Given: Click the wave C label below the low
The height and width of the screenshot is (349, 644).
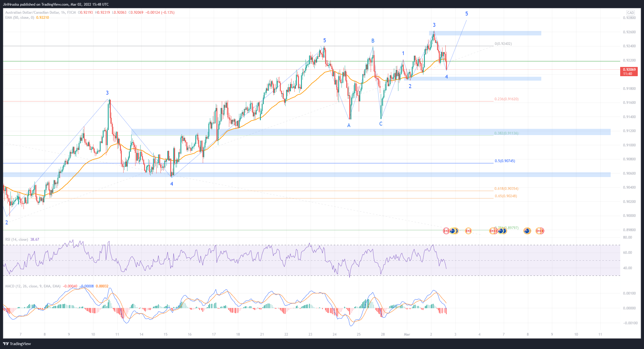Looking at the screenshot, I should pos(381,124).
